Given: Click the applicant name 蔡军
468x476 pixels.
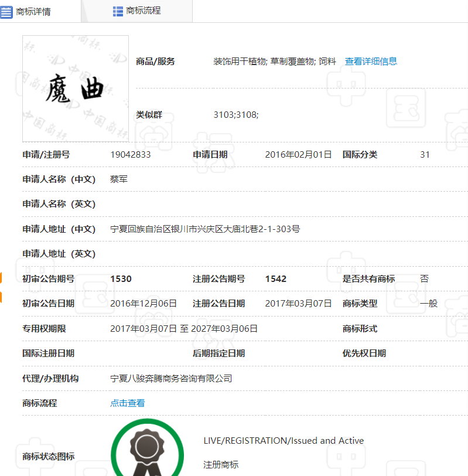Looking at the screenshot, I should point(119,179).
